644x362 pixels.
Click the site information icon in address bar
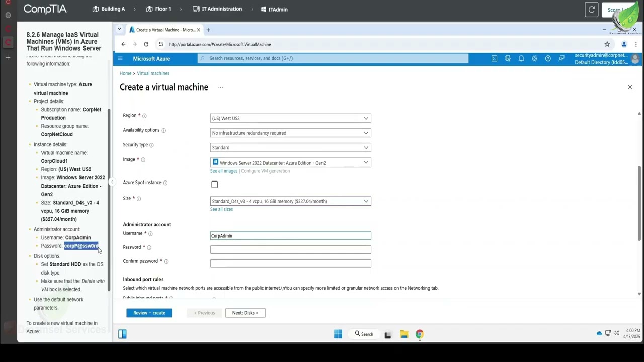(161, 44)
